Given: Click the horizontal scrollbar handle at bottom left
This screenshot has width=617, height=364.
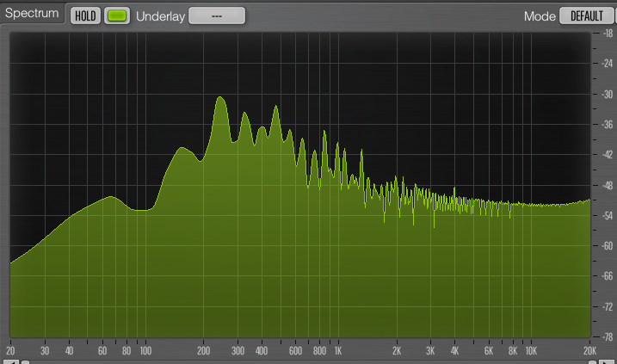Looking at the screenshot, I should point(25,361).
